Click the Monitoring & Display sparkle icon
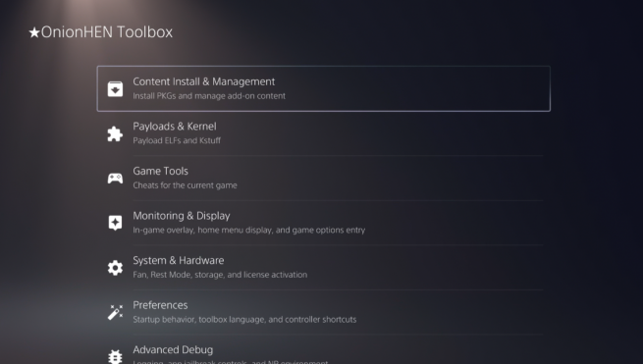 (x=115, y=223)
